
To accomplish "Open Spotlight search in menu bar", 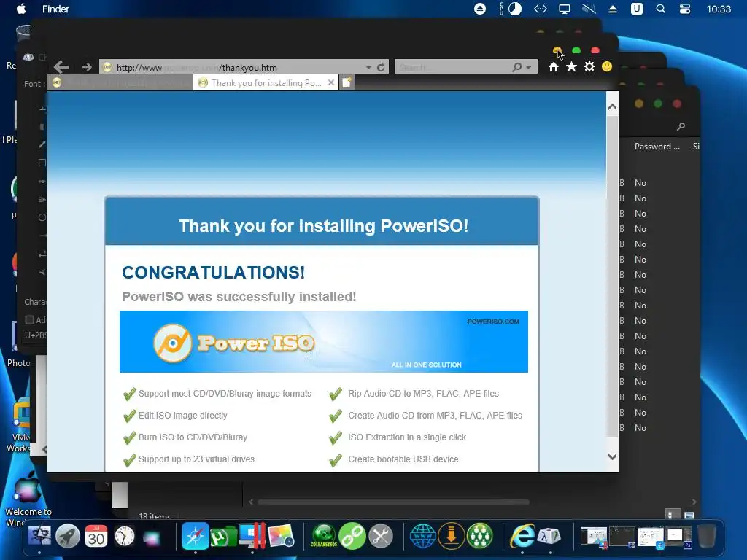I will pyautogui.click(x=661, y=9).
